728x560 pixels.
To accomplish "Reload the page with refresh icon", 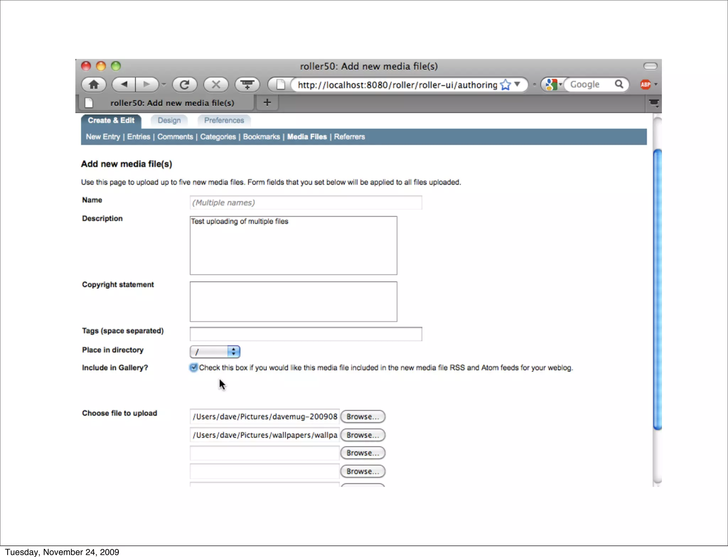I will tap(184, 85).
